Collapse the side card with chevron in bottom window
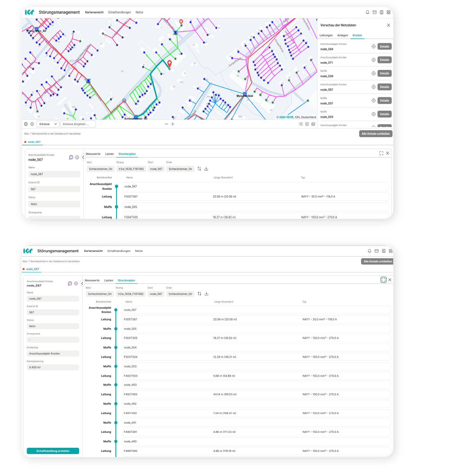The image size is (476, 476). click(82, 284)
